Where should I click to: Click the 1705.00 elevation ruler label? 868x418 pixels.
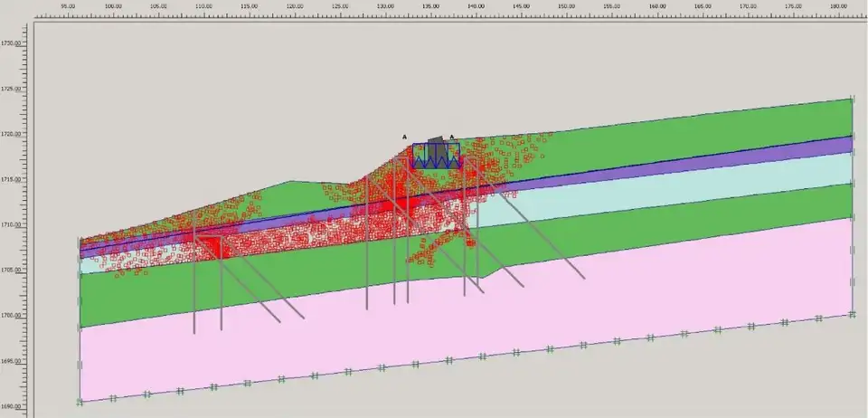[x=11, y=271]
